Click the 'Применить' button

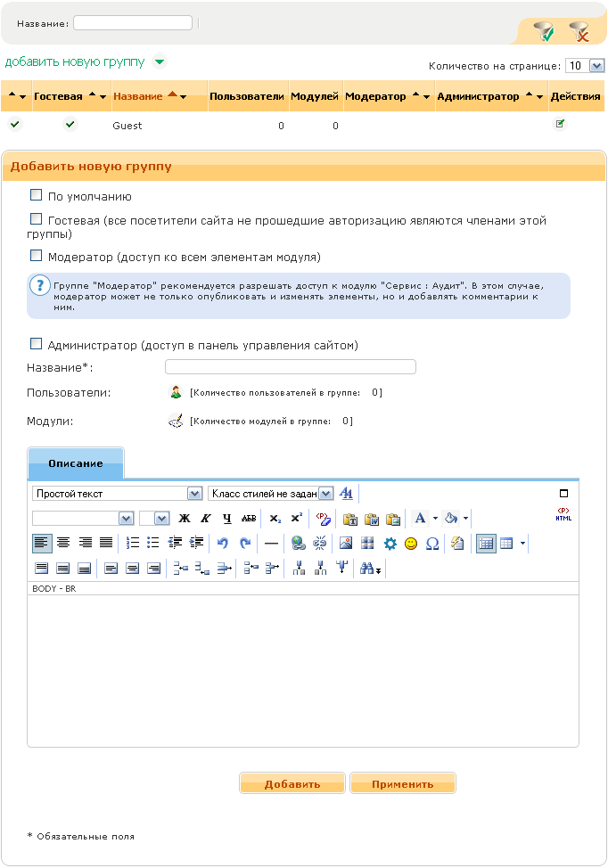[x=402, y=784]
